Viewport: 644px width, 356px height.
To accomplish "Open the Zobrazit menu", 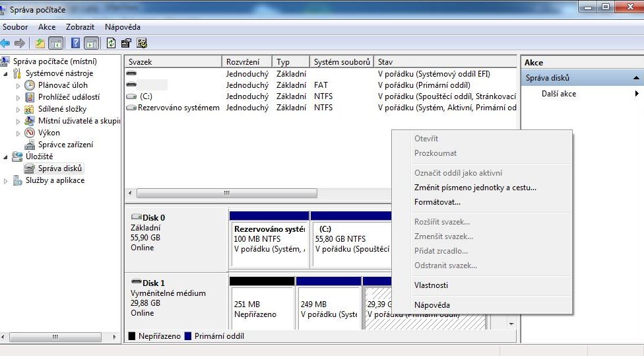I will 80,27.
